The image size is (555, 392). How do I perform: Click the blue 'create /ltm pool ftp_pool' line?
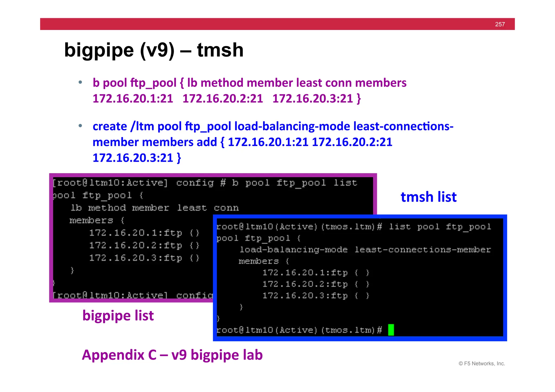click(273, 127)
